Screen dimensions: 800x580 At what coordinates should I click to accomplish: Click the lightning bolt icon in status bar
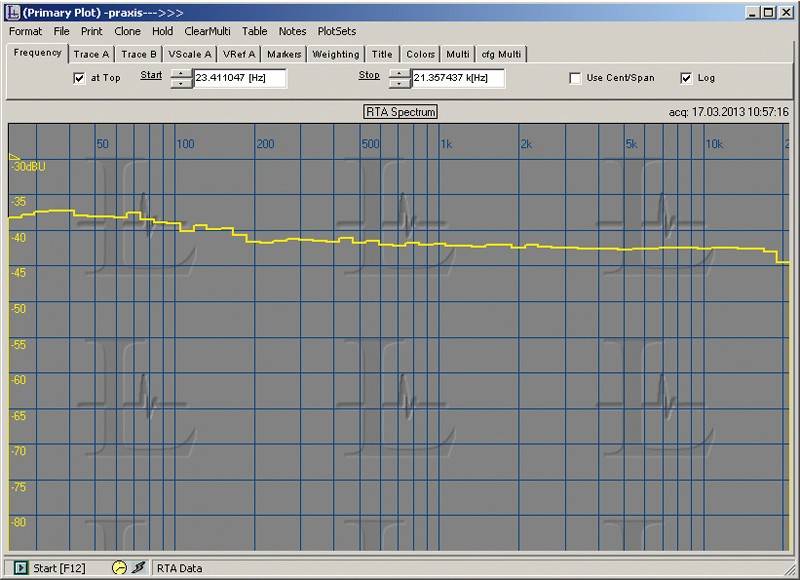pos(138,567)
